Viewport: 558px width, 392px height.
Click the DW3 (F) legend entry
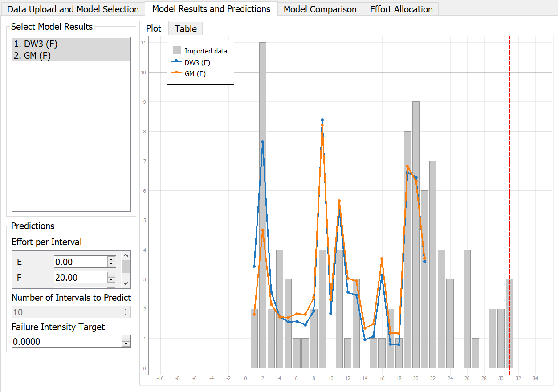tap(191, 62)
